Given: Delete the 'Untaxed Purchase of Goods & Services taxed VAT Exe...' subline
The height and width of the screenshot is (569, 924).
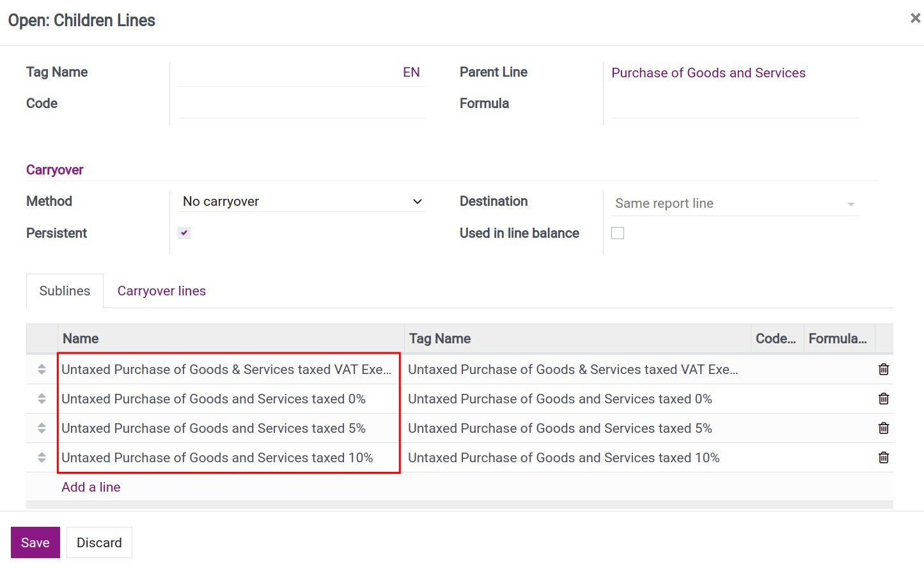Looking at the screenshot, I should pos(883,369).
